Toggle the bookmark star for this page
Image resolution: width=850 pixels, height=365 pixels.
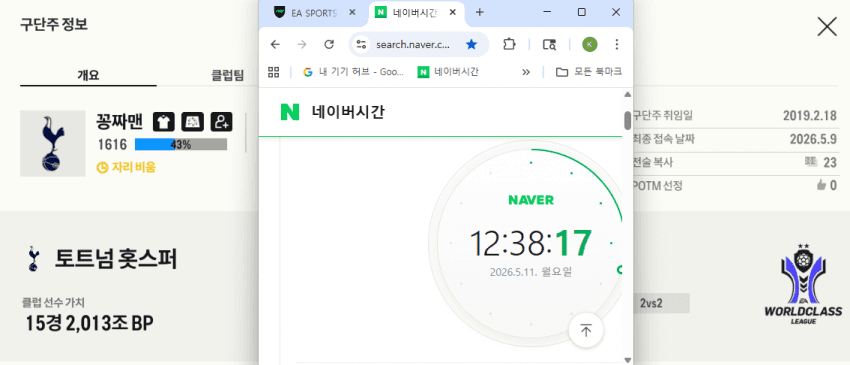(x=471, y=44)
